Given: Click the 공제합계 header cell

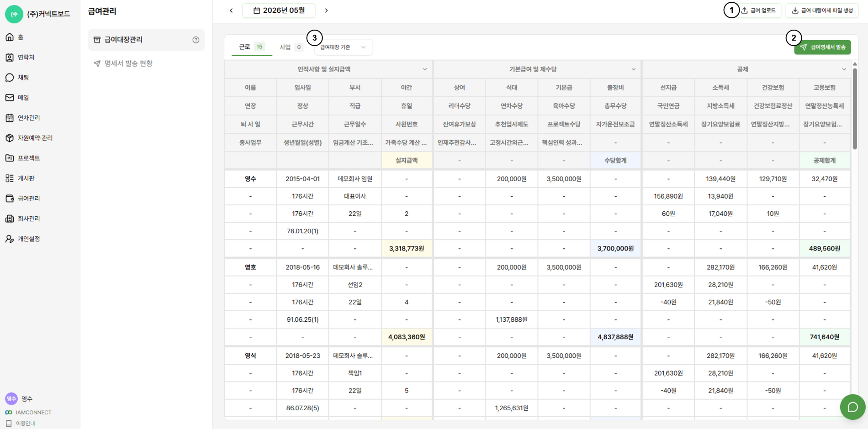Looking at the screenshot, I should pos(825,161).
